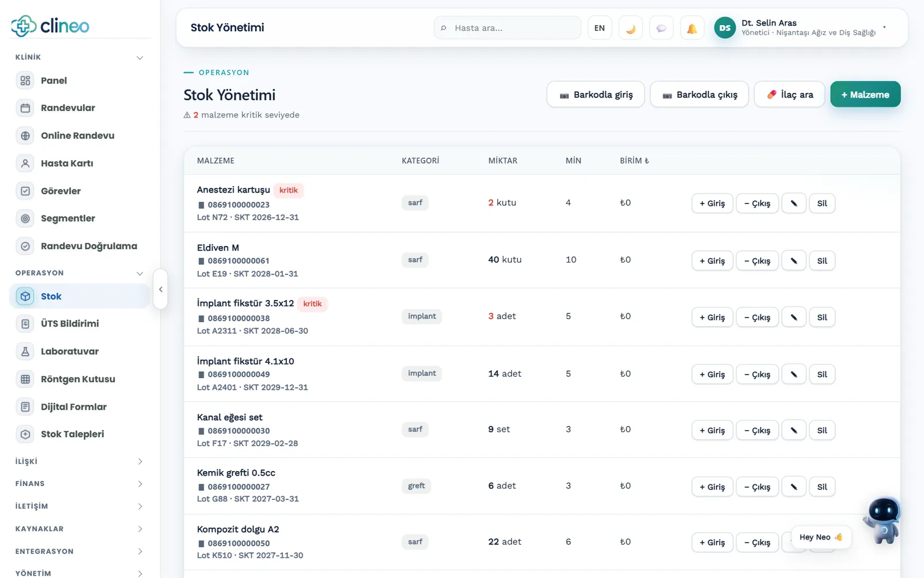Open the chat messages icon

tap(661, 28)
